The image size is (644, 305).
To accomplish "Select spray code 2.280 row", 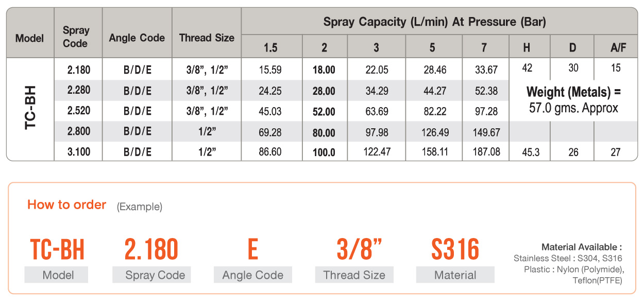I will pyautogui.click(x=321, y=91).
